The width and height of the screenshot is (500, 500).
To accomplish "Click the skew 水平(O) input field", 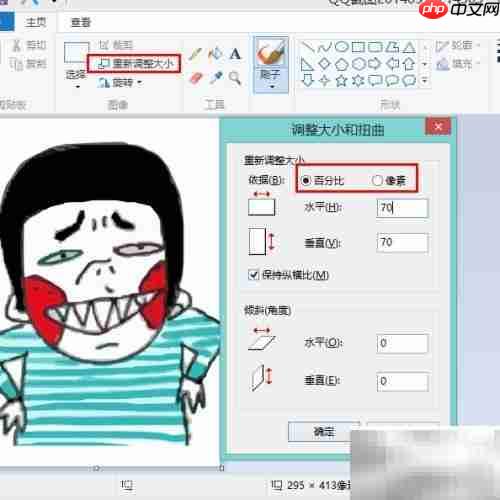I will coord(402,343).
